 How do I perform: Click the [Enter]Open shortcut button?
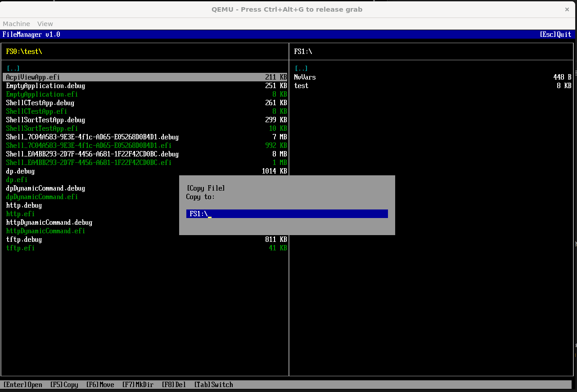(x=23, y=385)
